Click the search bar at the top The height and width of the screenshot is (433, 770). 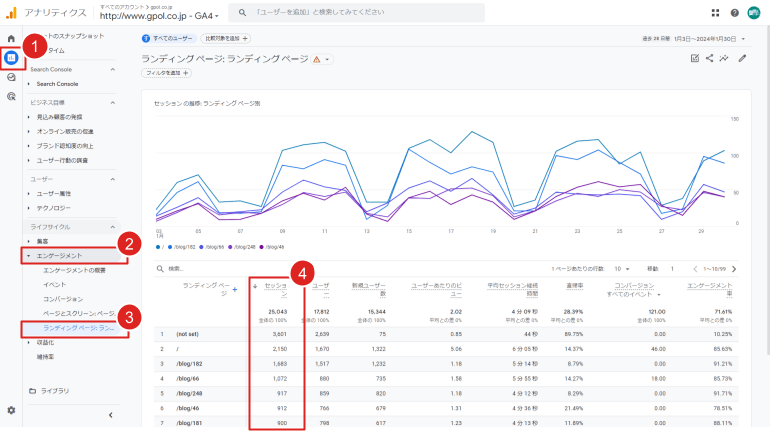pos(355,13)
